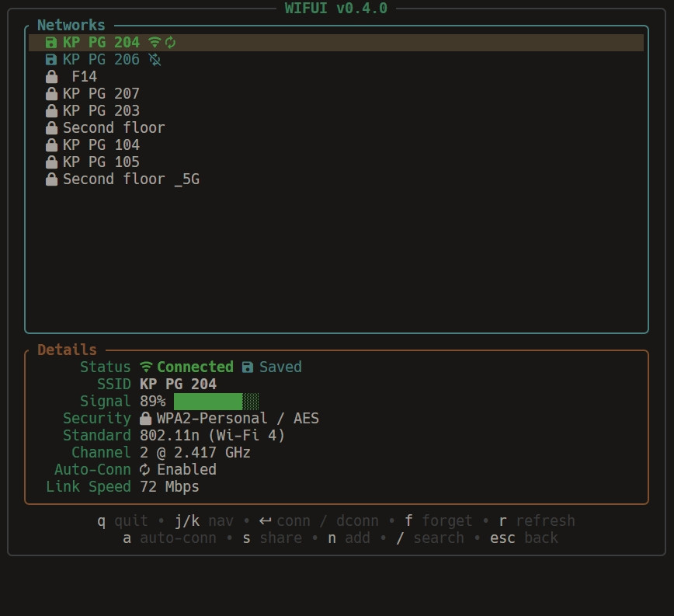Click the Wi-Fi icon beside Connected status
The height and width of the screenshot is (616, 674).
pyautogui.click(x=146, y=367)
